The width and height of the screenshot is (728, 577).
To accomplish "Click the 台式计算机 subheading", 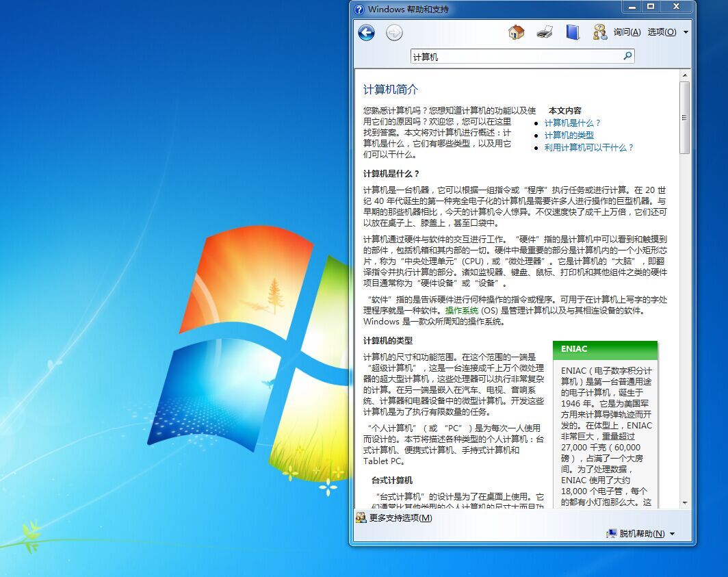I will click(392, 480).
